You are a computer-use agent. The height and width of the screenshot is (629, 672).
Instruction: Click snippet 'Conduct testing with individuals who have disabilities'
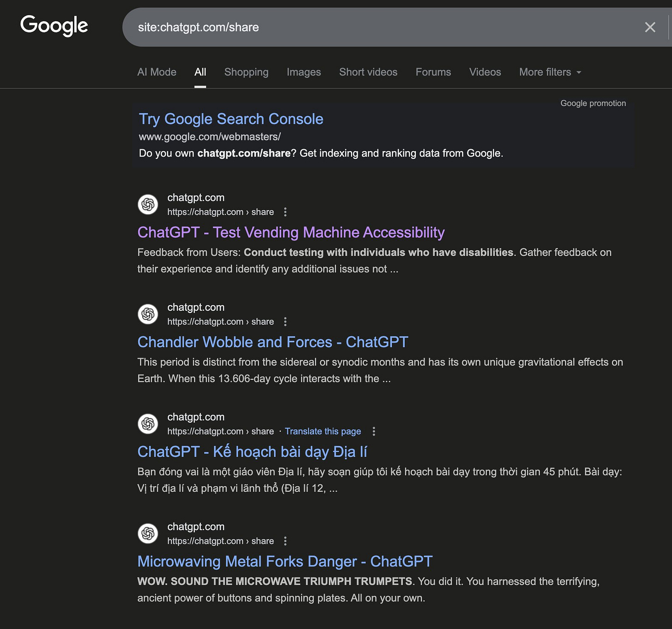point(378,253)
